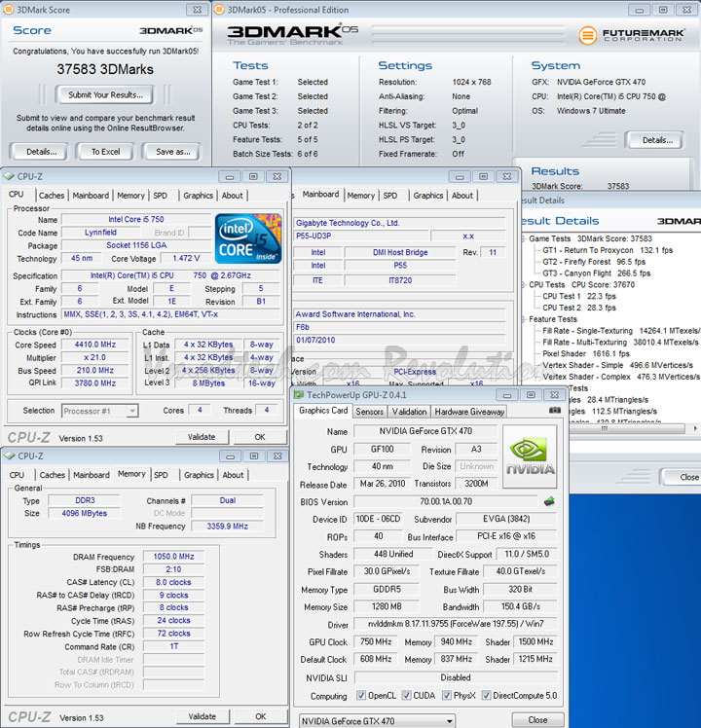Viewport: 701px width, 728px height.
Task: Maximize the 3DMark05 Professional Edition window
Action: pos(663,10)
